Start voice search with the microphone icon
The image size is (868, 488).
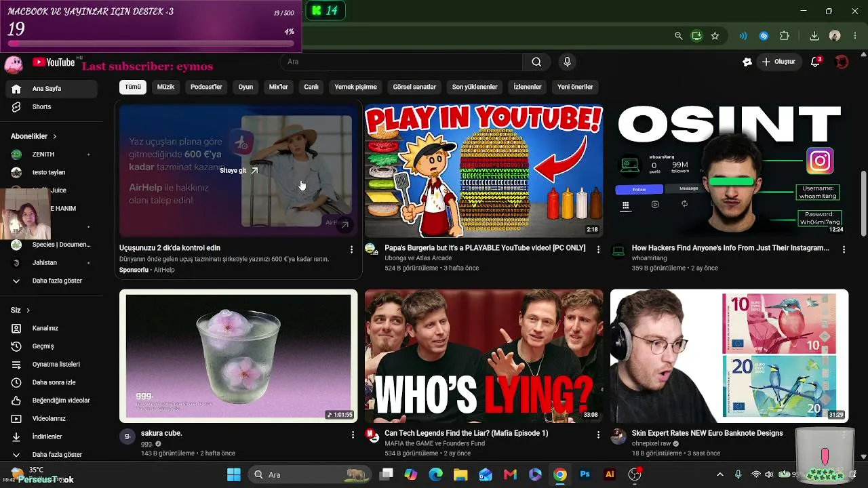pos(568,62)
